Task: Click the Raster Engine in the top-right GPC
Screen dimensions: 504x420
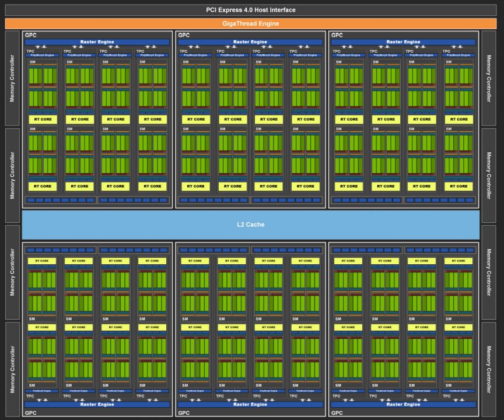Action: pyautogui.click(x=404, y=42)
